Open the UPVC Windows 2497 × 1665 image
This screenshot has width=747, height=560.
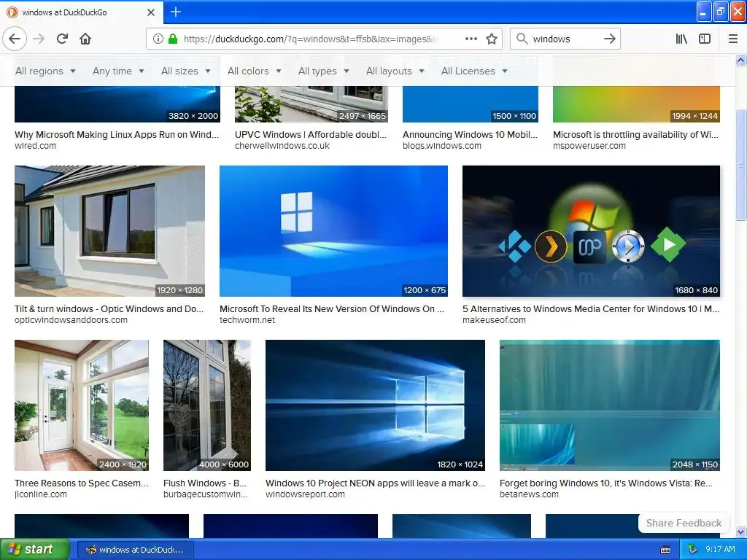pyautogui.click(x=311, y=104)
